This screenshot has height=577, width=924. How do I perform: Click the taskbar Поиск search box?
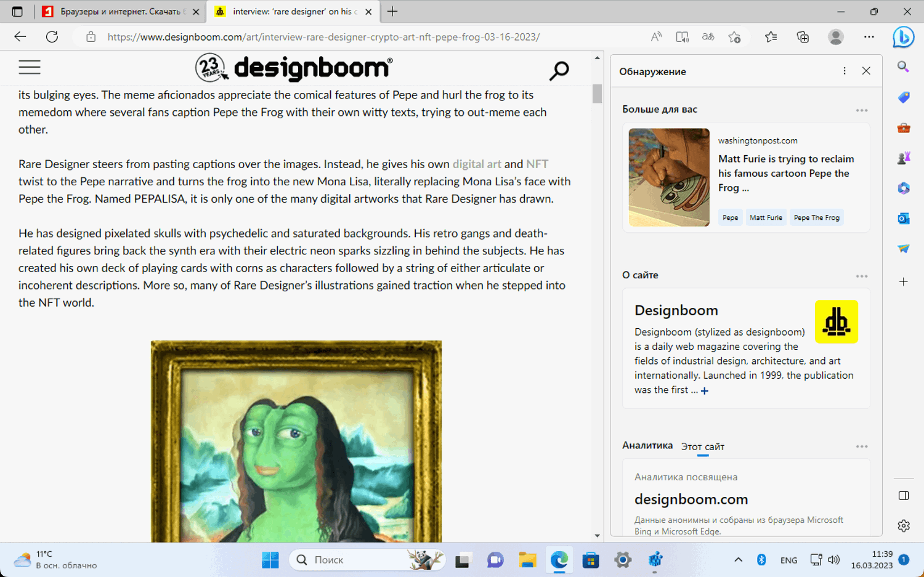(x=367, y=560)
